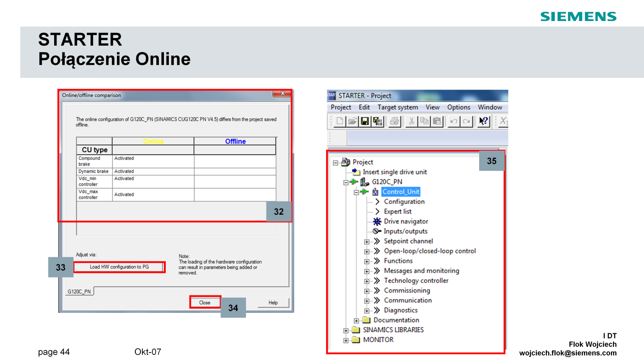
Task: Open the Expert list tree entry
Action: (x=398, y=211)
